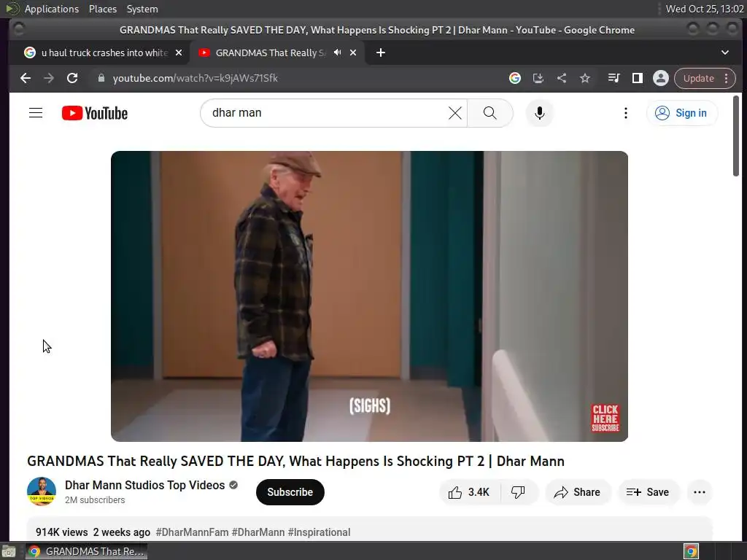Share this page via address bar icon
Viewport: 747px width, 560px height.
(x=562, y=78)
